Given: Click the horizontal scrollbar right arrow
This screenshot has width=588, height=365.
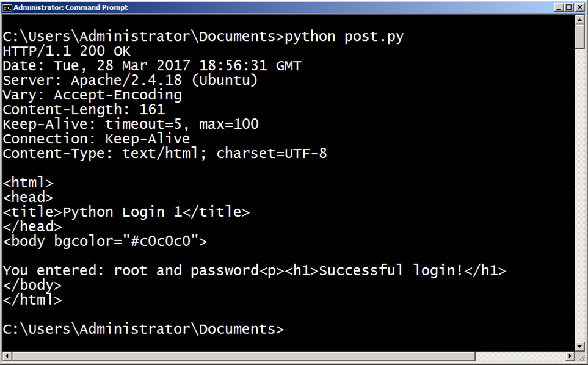Looking at the screenshot, I should tap(570, 356).
